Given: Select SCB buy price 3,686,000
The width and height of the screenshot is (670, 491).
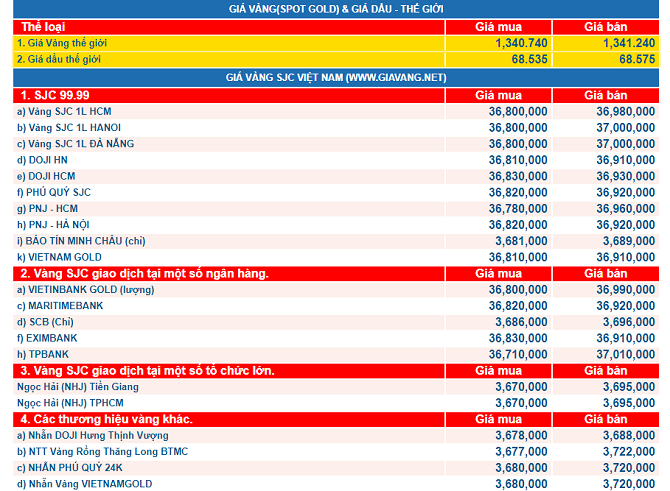Looking at the screenshot, I should tap(521, 322).
